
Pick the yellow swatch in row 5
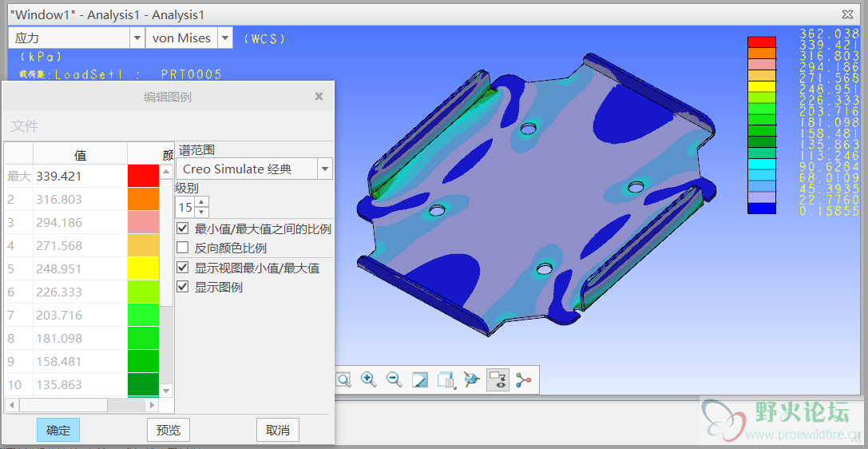point(144,269)
